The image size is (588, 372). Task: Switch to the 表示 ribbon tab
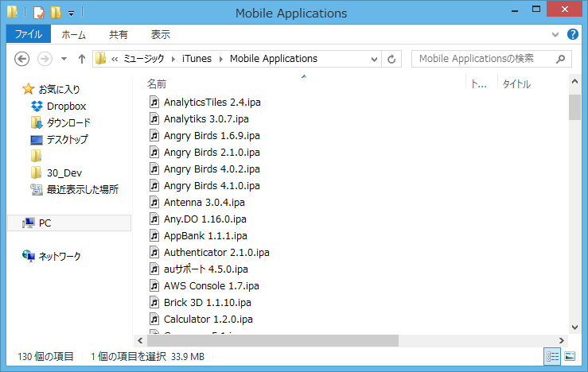tap(161, 35)
